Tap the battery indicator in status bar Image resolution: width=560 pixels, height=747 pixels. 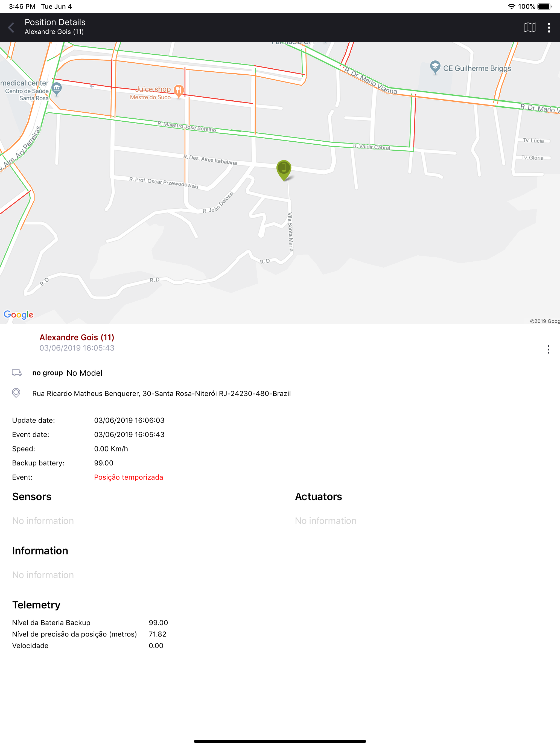pyautogui.click(x=544, y=6)
